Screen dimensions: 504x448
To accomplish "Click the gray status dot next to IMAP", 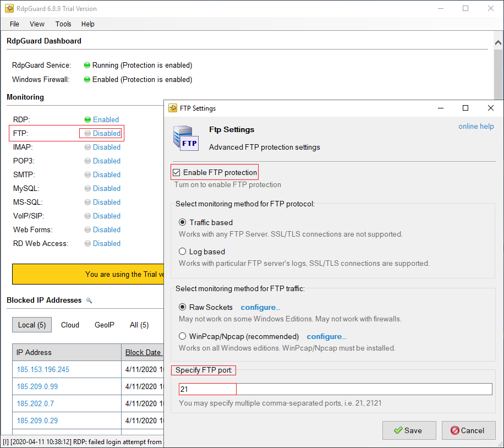I will (87, 147).
